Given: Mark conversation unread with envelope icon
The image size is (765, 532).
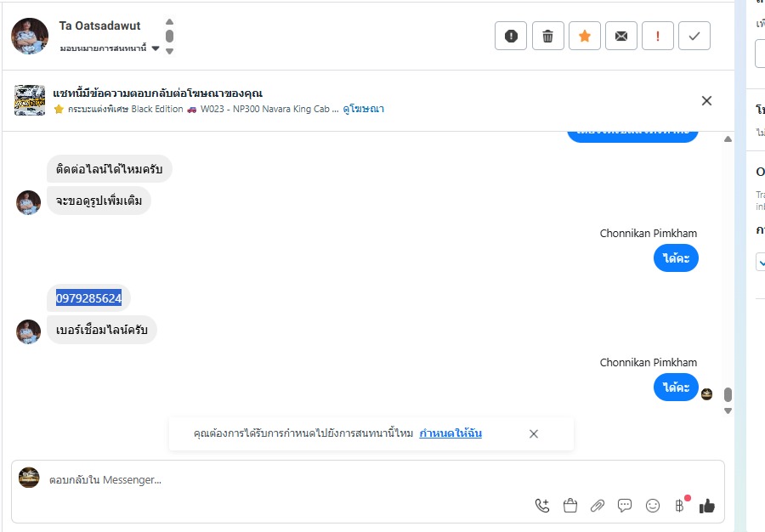Looking at the screenshot, I should (621, 36).
